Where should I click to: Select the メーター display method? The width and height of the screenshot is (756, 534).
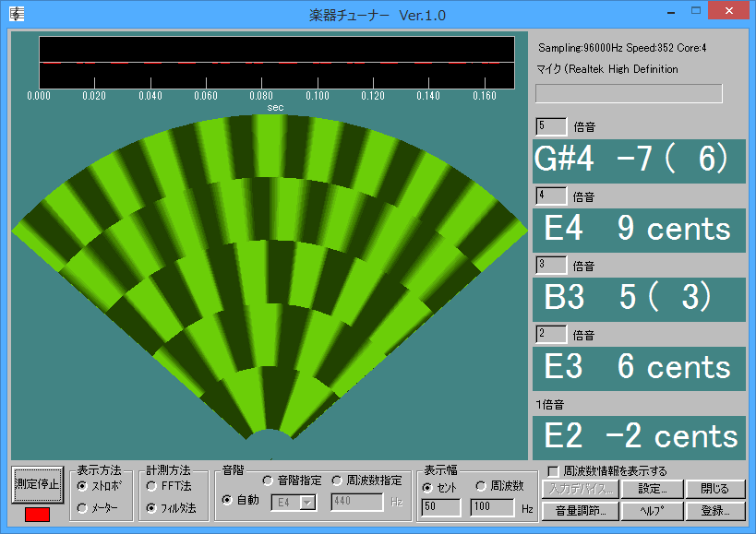point(83,507)
